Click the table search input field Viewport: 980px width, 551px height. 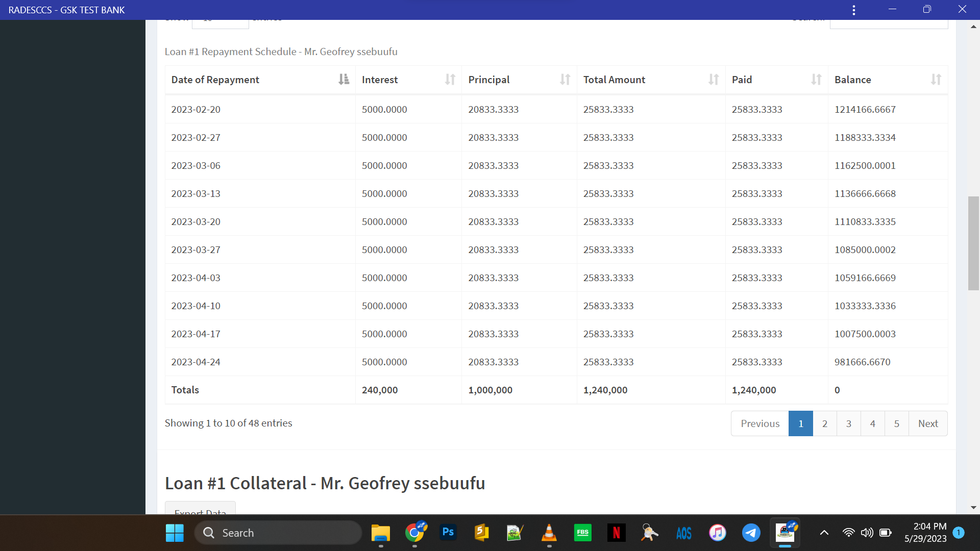pos(888,23)
